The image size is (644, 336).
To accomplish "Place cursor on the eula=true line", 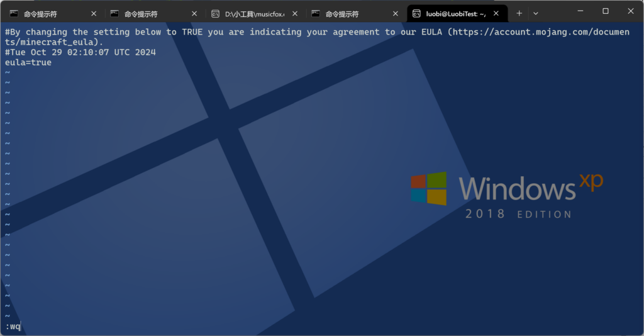I will pyautogui.click(x=28, y=62).
